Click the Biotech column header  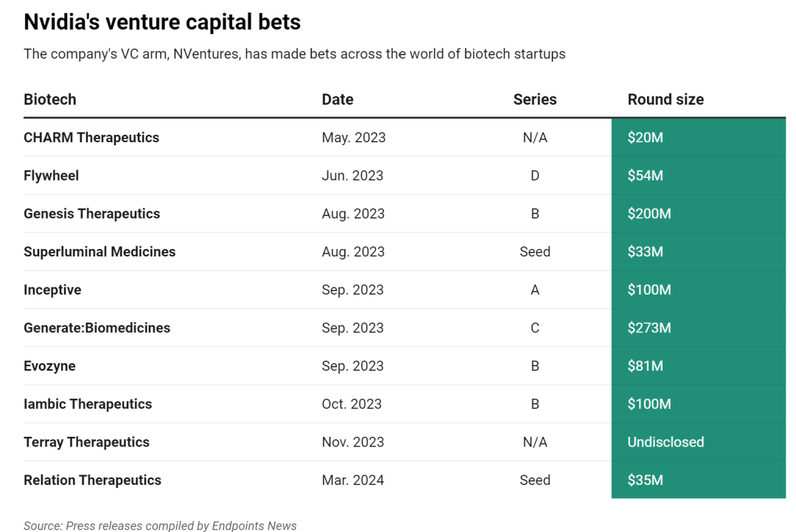pos(50,99)
